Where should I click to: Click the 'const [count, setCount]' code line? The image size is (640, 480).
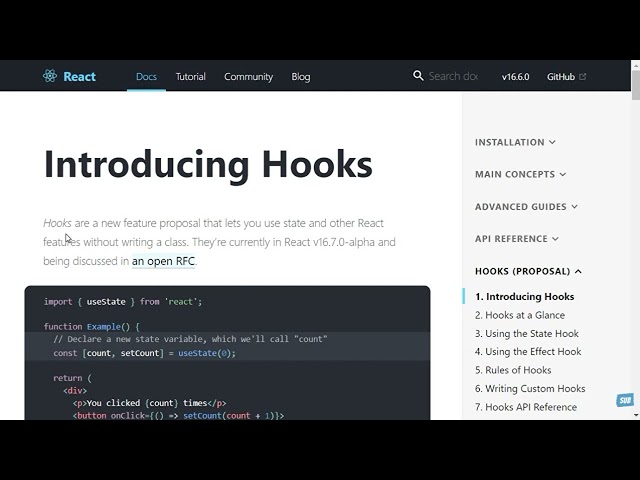point(144,353)
